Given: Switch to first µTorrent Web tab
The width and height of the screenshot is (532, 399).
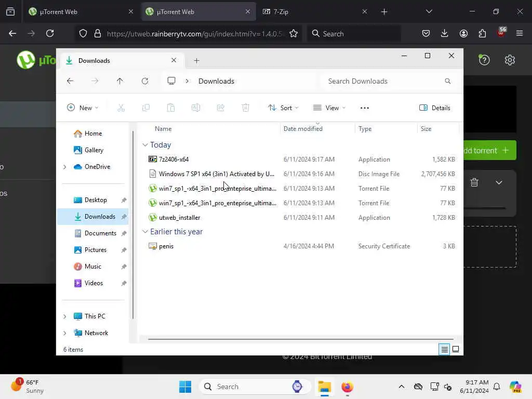Looking at the screenshot, I should (81, 11).
